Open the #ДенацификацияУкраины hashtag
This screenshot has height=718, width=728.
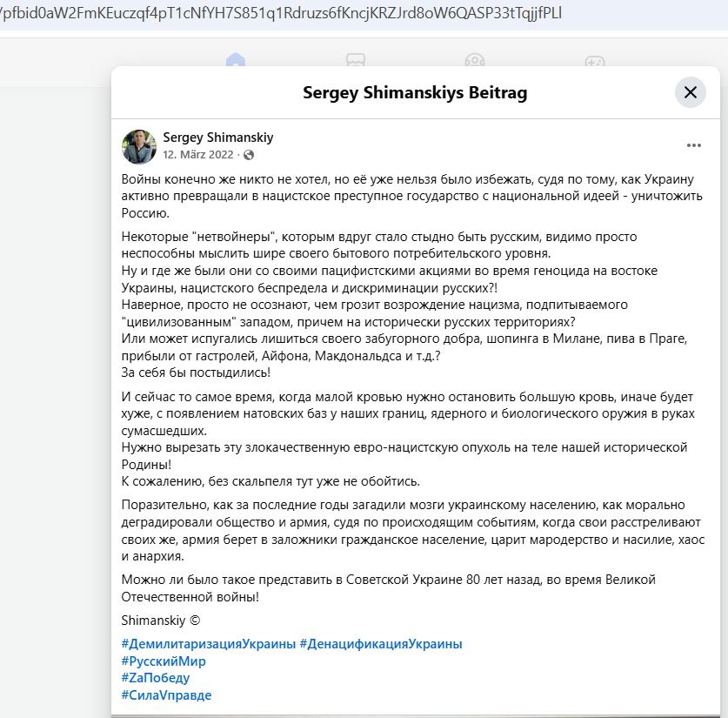[x=381, y=643]
